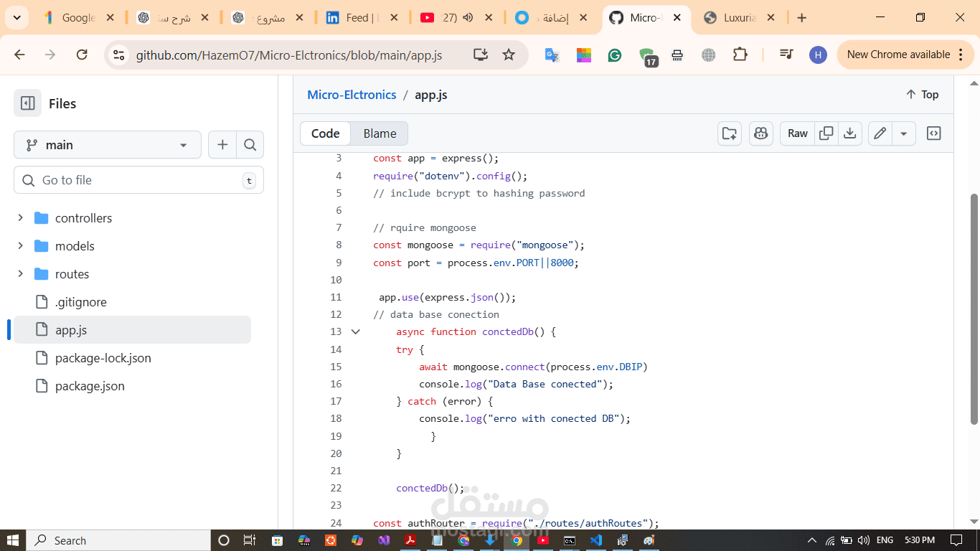
Task: Collapse the file tree sidebar panel icon
Action: [28, 103]
